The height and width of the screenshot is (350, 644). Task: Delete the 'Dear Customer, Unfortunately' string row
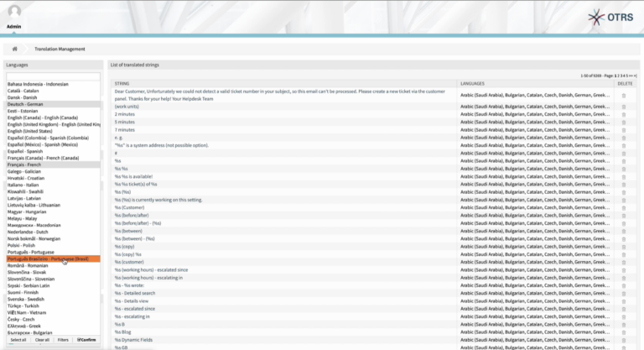pyautogui.click(x=624, y=96)
